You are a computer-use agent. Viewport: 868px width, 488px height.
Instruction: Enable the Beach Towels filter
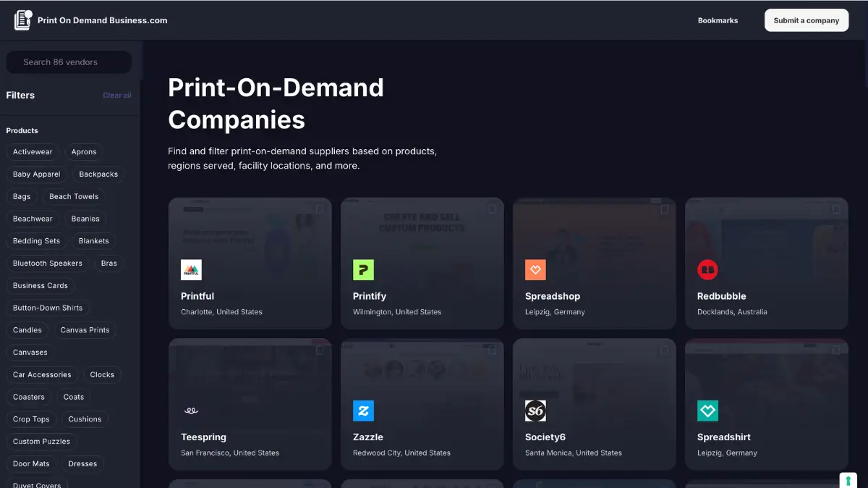click(x=74, y=196)
